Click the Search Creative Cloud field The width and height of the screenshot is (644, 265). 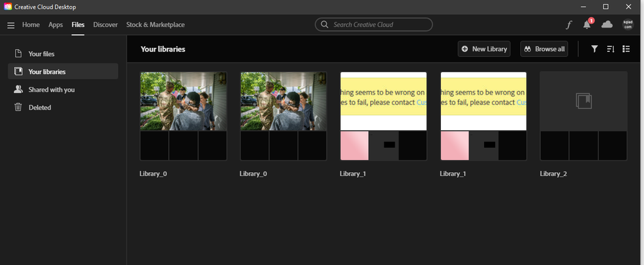(x=374, y=25)
